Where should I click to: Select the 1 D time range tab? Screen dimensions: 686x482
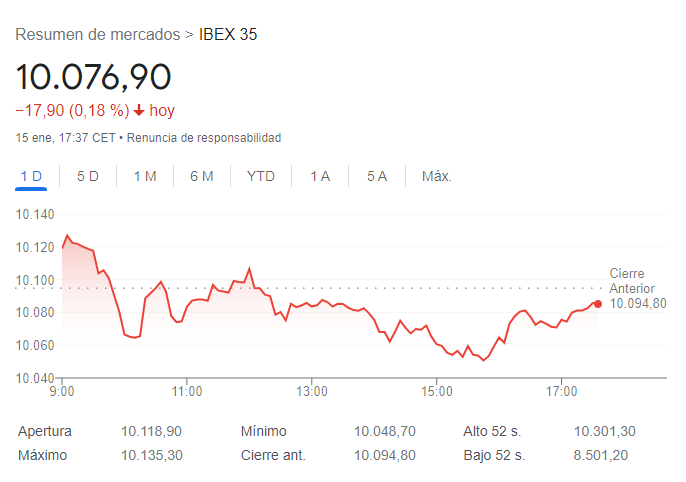[31, 176]
